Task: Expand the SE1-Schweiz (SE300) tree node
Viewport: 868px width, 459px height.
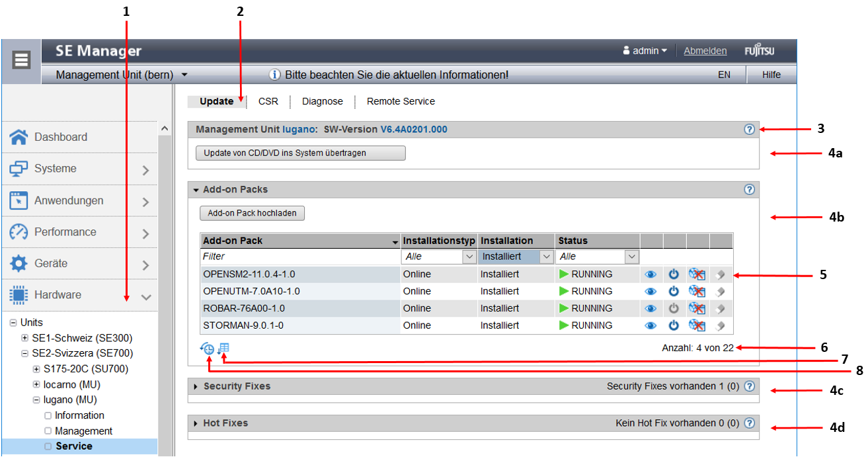Action: (24, 338)
